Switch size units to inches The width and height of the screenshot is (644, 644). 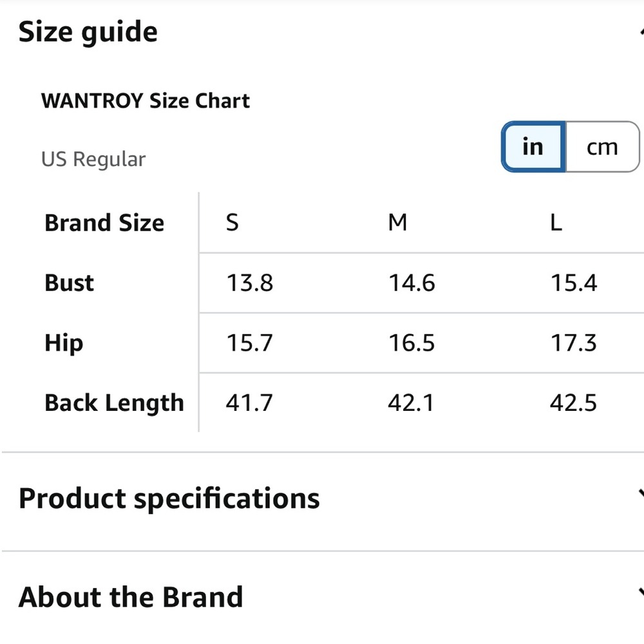533,147
